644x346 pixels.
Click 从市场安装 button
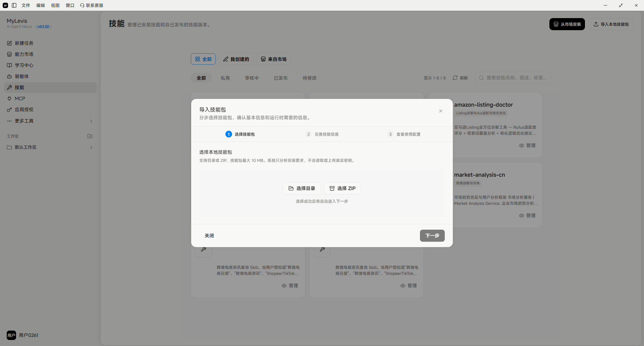pos(567,24)
